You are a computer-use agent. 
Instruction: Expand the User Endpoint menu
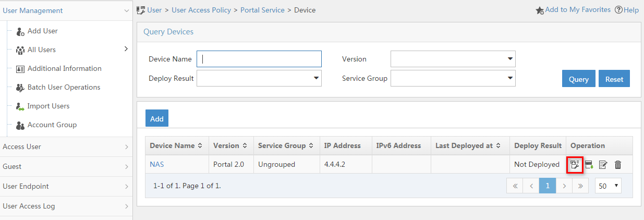point(66,186)
